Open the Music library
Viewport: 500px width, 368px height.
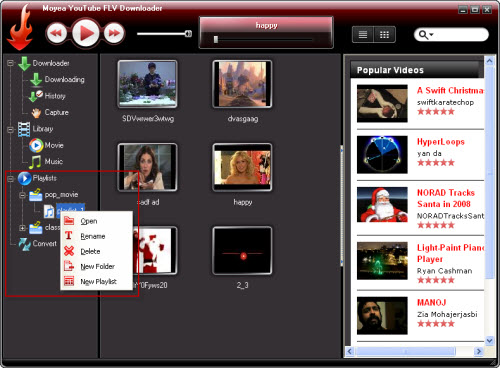tap(54, 162)
